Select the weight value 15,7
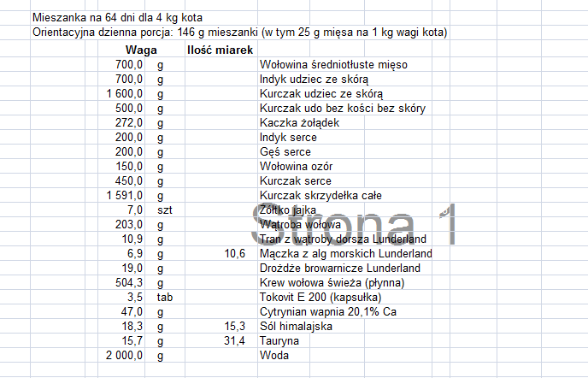The image size is (588, 378). click(132, 341)
